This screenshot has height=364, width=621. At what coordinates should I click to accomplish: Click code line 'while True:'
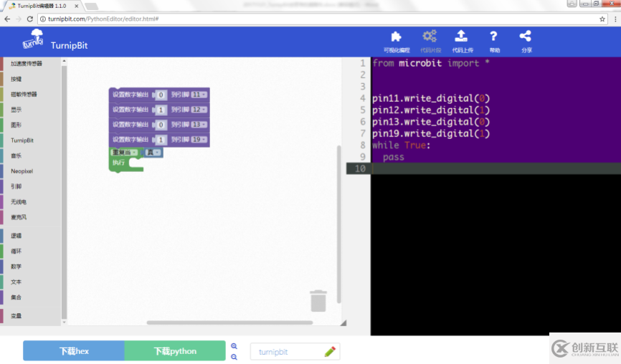(401, 145)
